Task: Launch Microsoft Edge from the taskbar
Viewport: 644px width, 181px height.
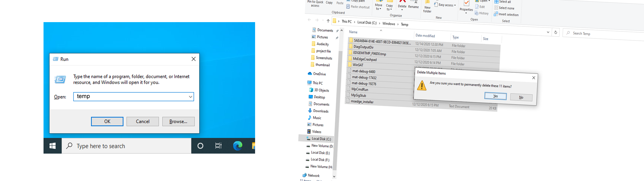Action: (237, 146)
